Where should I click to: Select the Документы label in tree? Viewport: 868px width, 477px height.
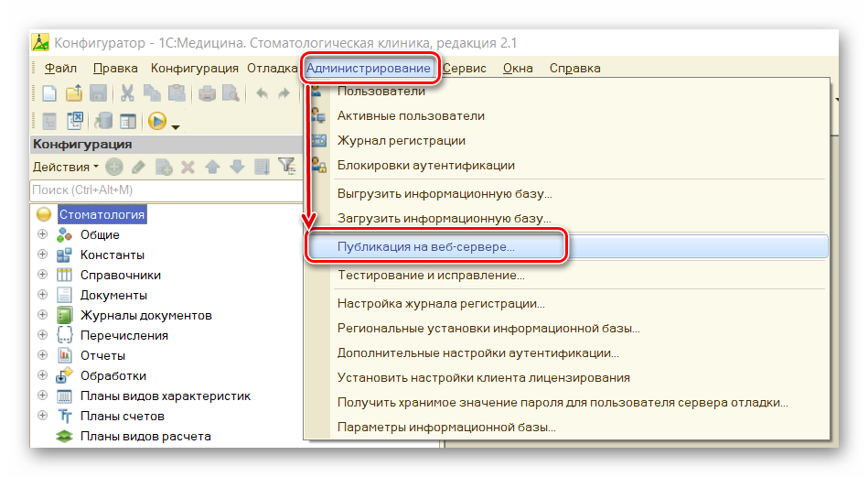113,296
